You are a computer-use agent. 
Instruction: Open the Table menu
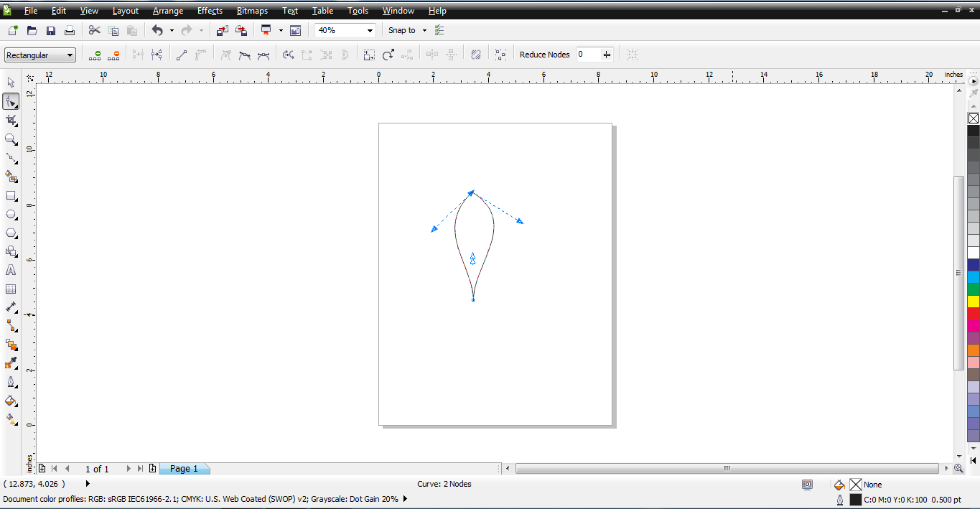pos(322,11)
